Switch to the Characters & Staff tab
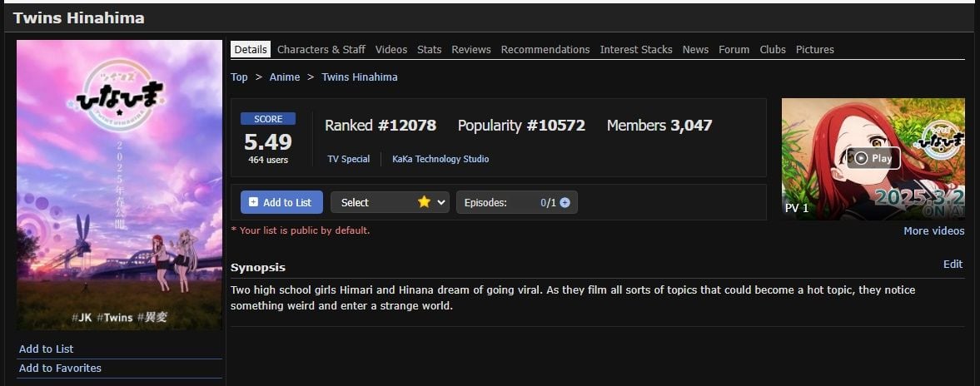 [x=321, y=49]
